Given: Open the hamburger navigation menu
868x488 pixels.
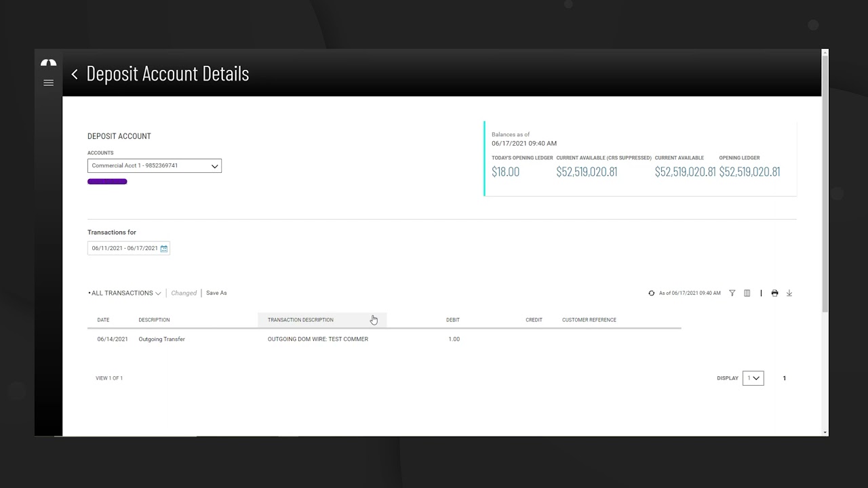Looking at the screenshot, I should click(48, 83).
